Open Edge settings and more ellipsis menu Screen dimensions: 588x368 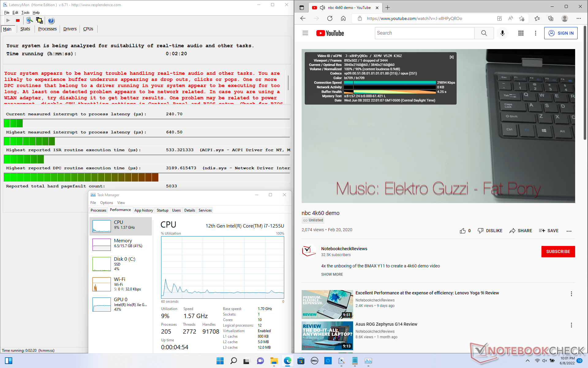579,18
